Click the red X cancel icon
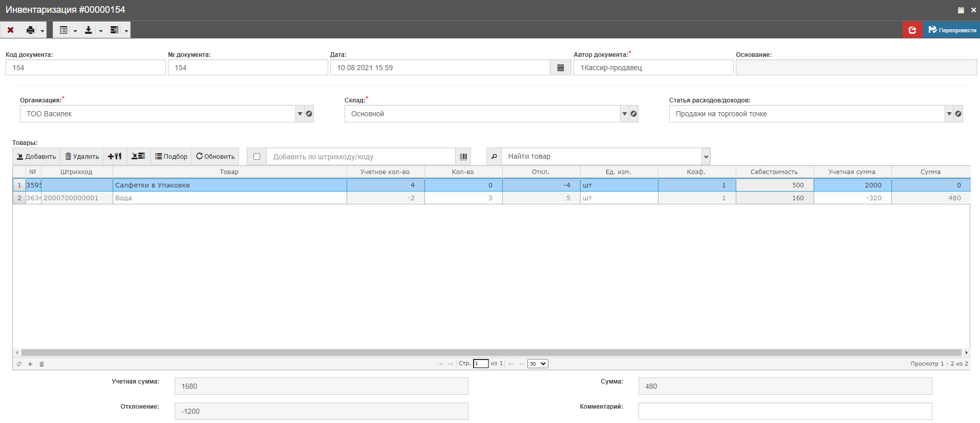Viewport: 980px width, 423px height. coord(10,30)
